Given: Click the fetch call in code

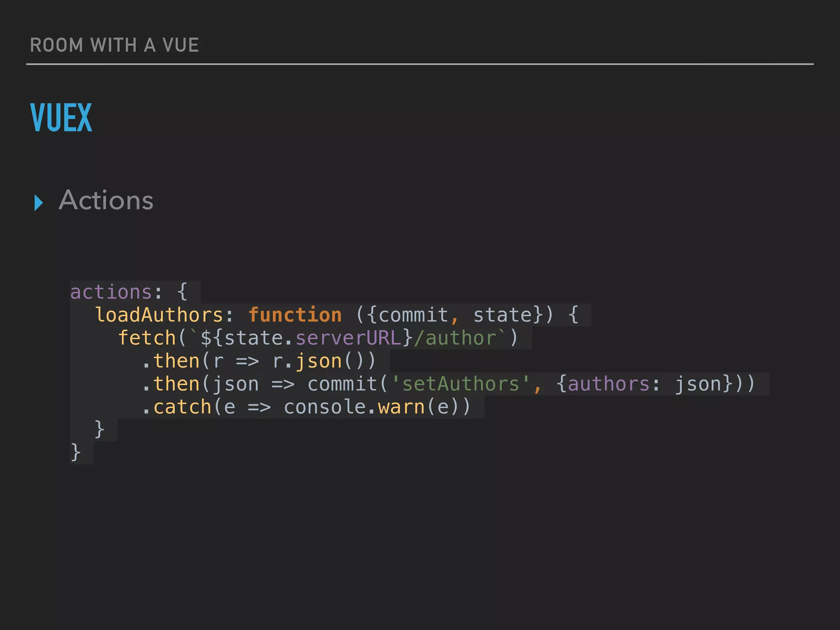Looking at the screenshot, I should point(147,338).
